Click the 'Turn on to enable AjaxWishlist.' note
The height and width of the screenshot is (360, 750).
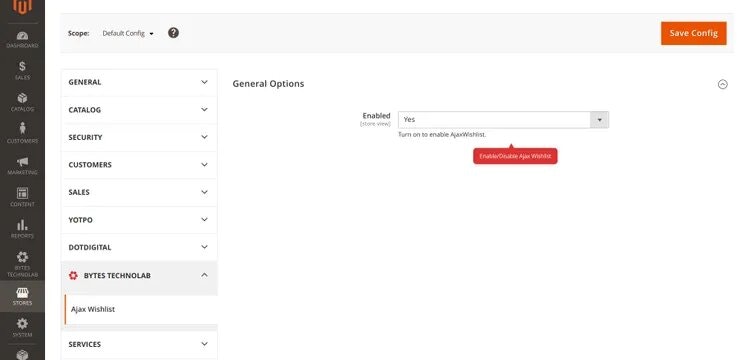point(442,135)
